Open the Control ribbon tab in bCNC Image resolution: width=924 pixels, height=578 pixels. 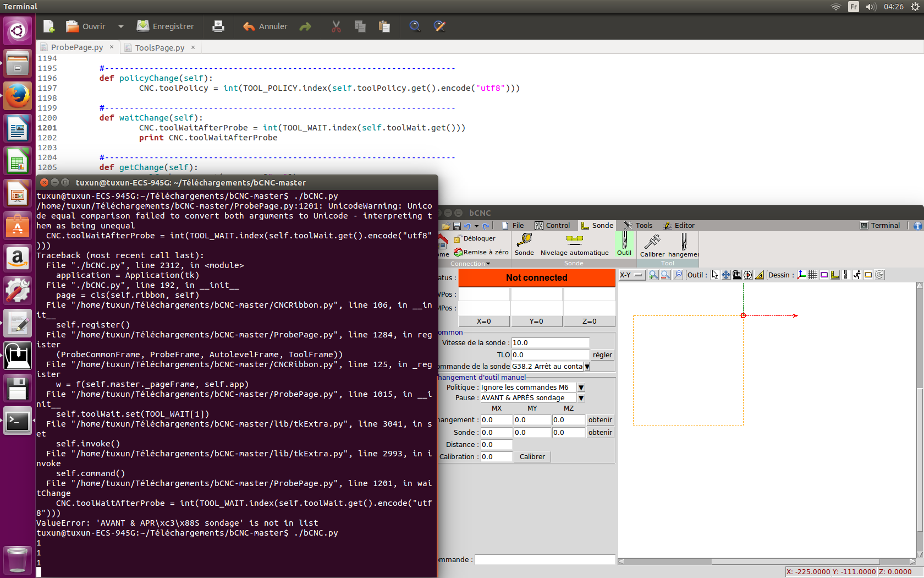click(552, 226)
